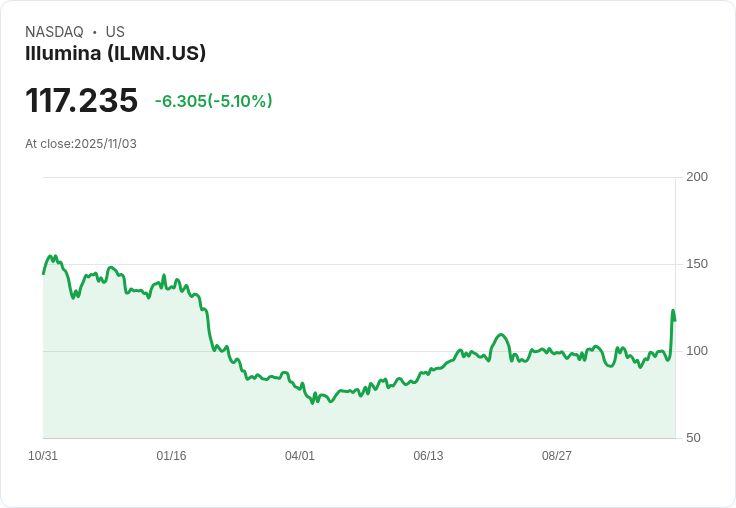Click the 10/31 date axis label
736x508 pixels.
tap(43, 456)
